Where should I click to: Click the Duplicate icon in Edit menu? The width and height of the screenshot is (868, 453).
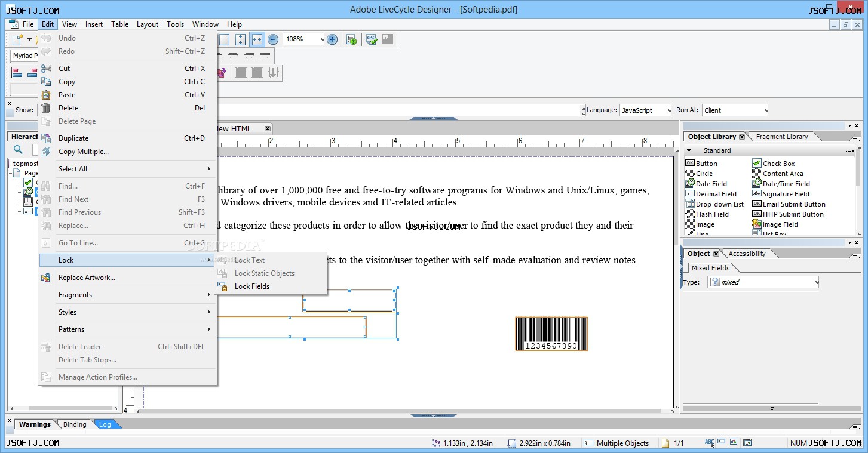46,138
